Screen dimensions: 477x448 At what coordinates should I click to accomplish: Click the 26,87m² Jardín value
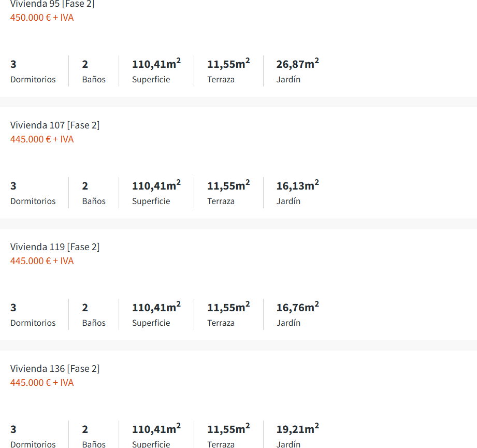(297, 64)
